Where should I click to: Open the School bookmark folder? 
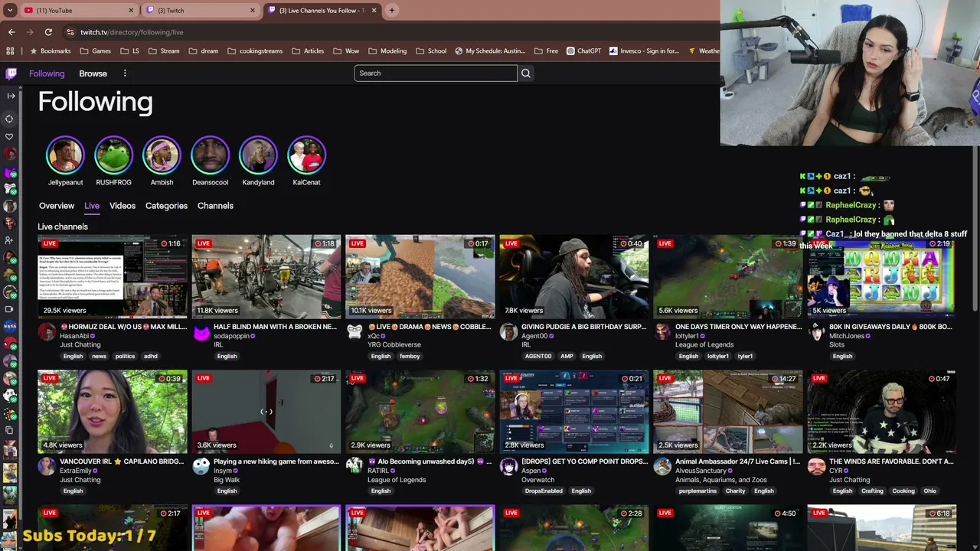(x=431, y=51)
